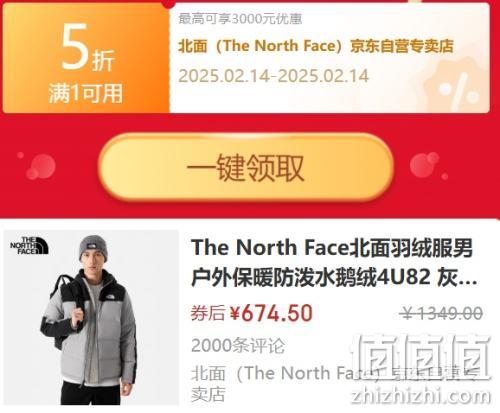Select the 5折 coupon orange panel
Viewport: 500px width, 413px height.
pos(86,58)
